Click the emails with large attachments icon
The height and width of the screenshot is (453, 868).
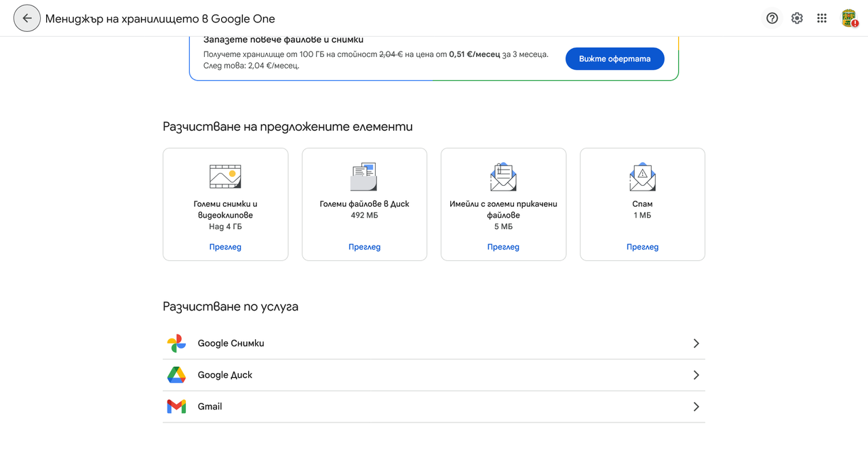pos(503,176)
